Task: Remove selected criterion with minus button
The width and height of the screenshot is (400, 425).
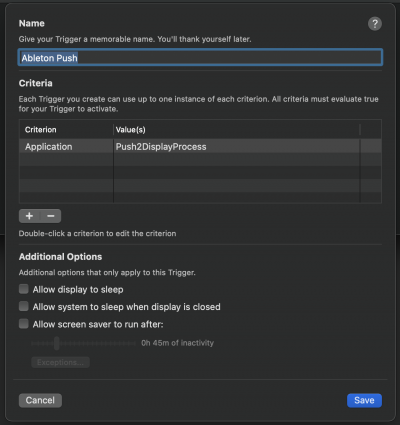Action: [x=51, y=216]
